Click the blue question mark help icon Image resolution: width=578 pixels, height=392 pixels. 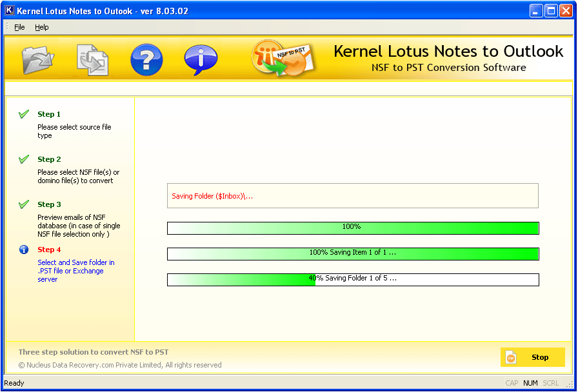[146, 60]
